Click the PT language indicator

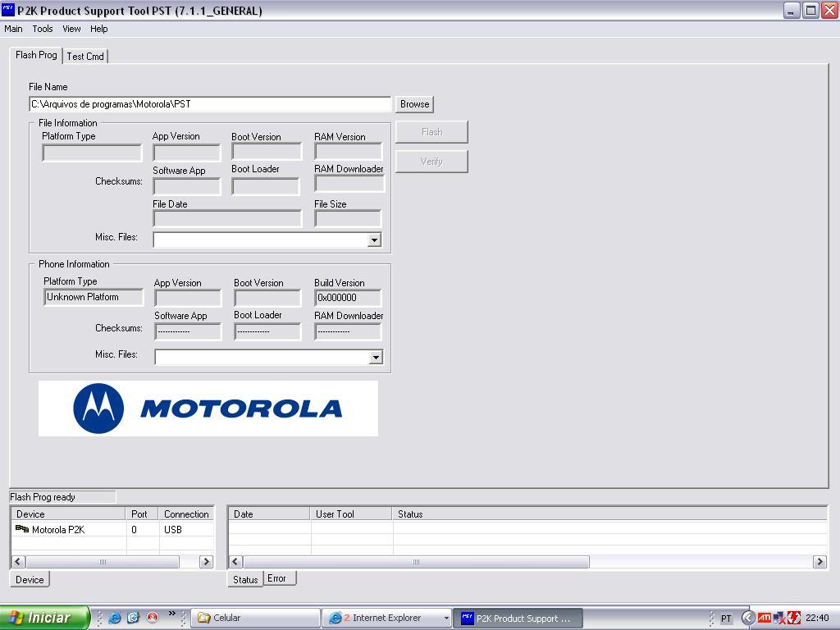(x=726, y=619)
